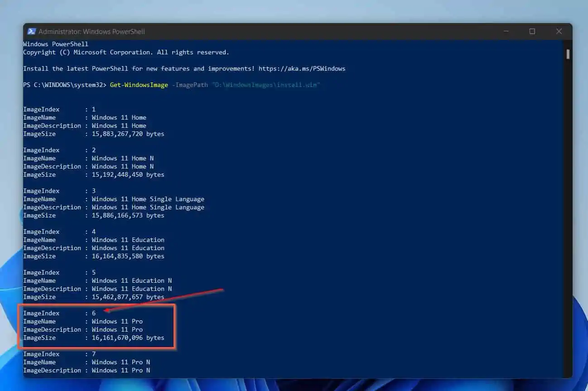Image resolution: width=588 pixels, height=391 pixels.
Task: Click ImageDescription 'Windows 11 Pro N' line
Action: [87, 371]
